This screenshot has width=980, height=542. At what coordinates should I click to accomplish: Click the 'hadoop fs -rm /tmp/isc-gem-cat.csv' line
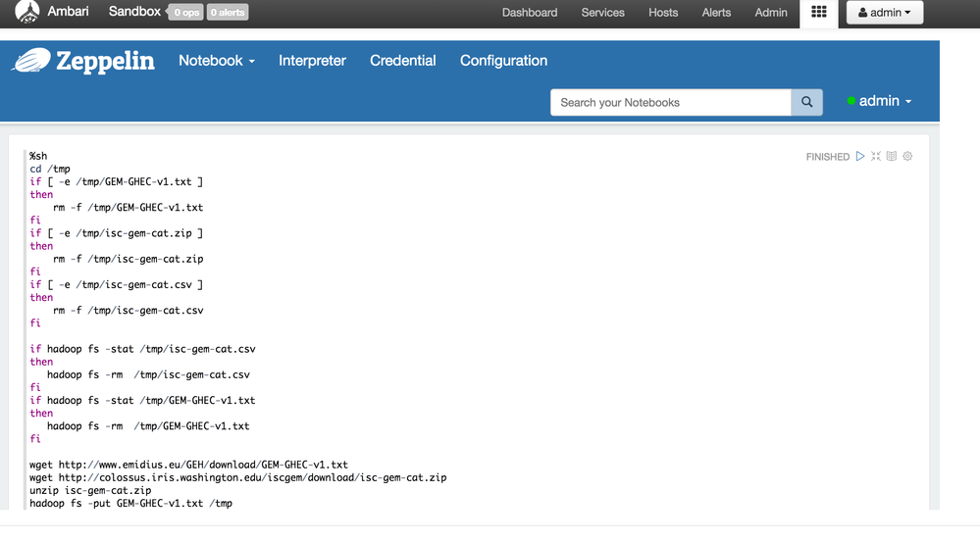click(149, 374)
